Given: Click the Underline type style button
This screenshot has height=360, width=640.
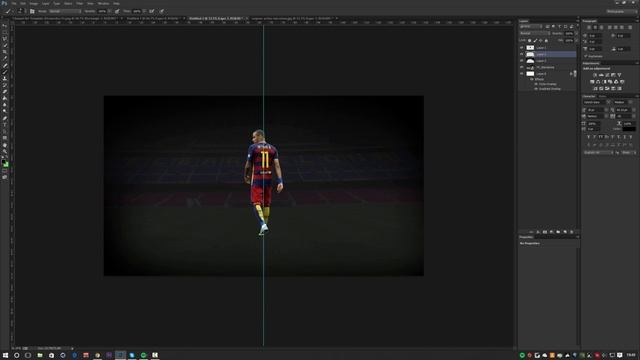Looking at the screenshot, I should (625, 137).
